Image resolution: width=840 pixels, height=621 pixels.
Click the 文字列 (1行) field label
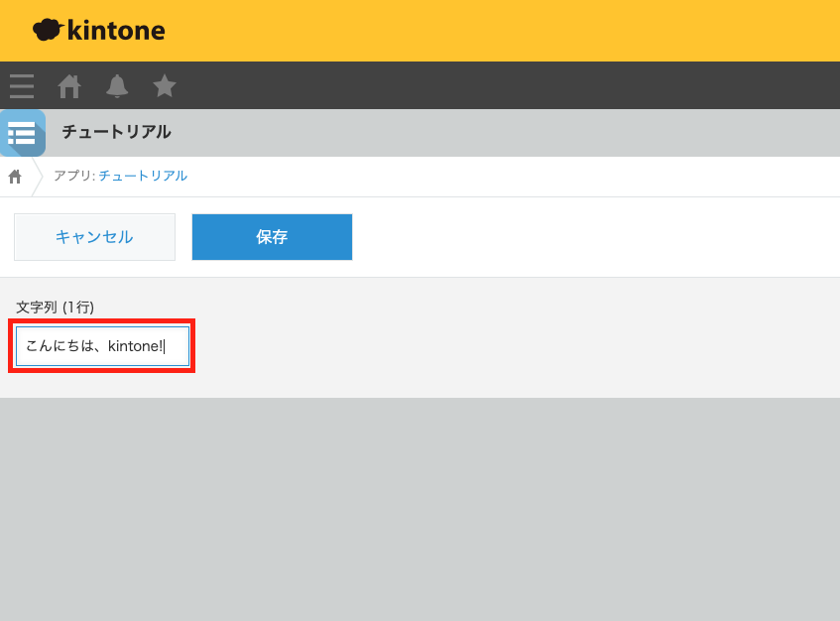tap(55, 308)
